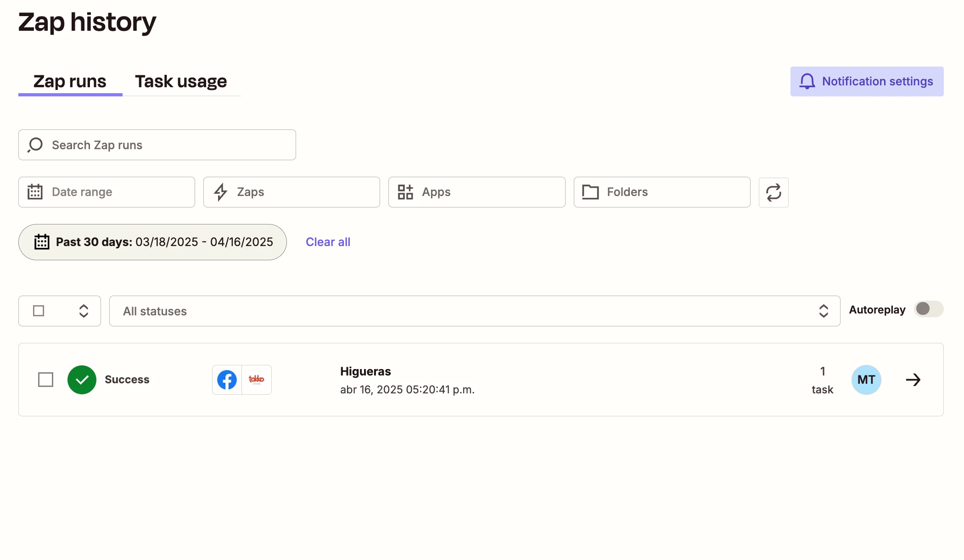964x560 pixels.
Task: Open run details with arrow icon
Action: coord(913,380)
